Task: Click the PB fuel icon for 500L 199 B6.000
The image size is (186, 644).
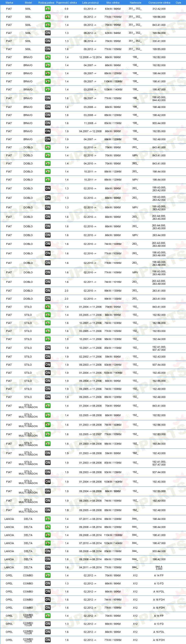Action: point(48,17)
